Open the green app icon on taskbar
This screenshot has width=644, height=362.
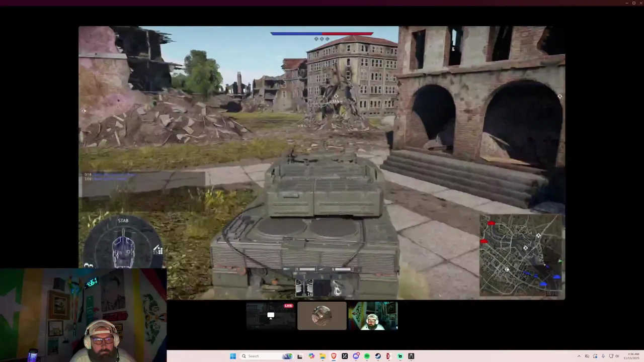(x=400, y=356)
